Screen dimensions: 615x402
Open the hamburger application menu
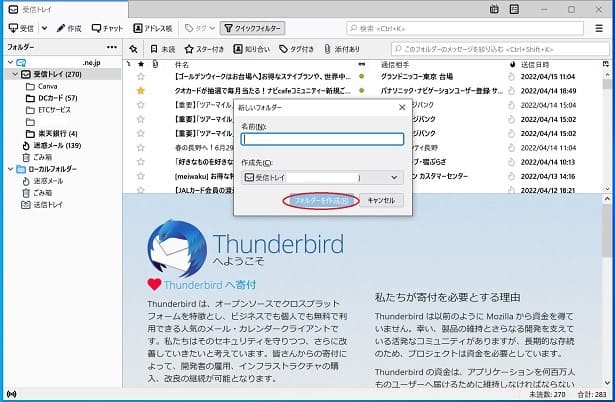click(x=599, y=28)
